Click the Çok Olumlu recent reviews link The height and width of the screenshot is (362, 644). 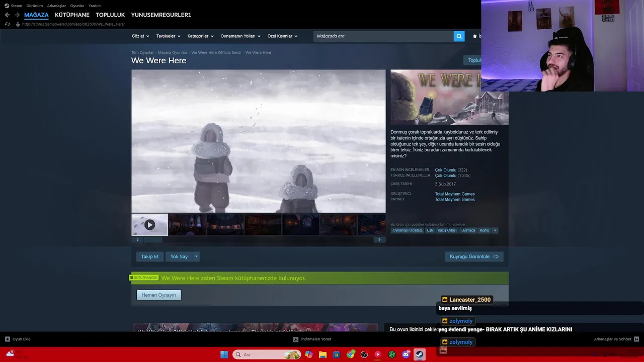(x=446, y=170)
